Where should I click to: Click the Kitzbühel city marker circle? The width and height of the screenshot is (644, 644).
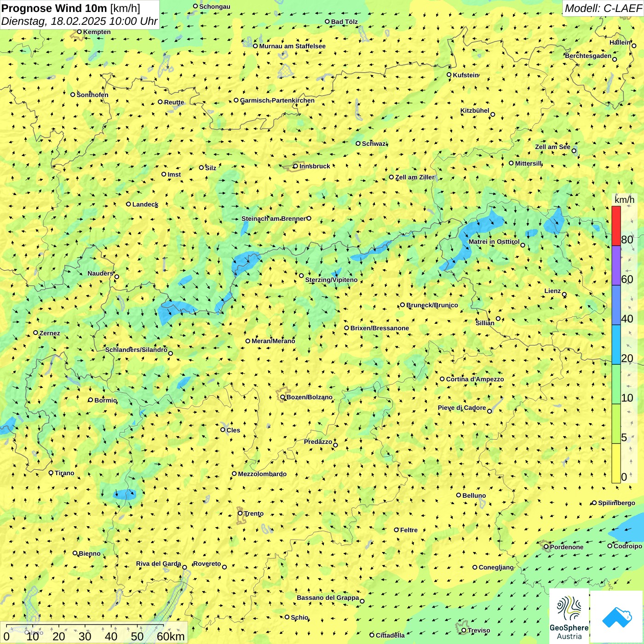pyautogui.click(x=493, y=115)
